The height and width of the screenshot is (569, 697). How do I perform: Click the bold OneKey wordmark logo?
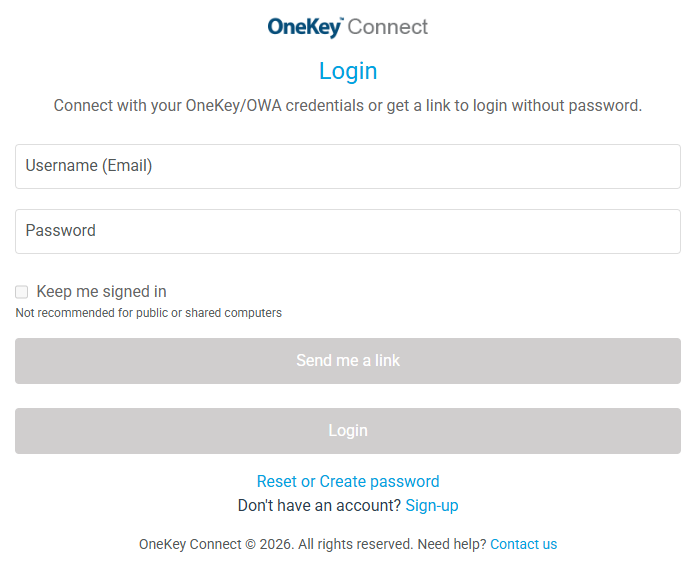point(305,27)
